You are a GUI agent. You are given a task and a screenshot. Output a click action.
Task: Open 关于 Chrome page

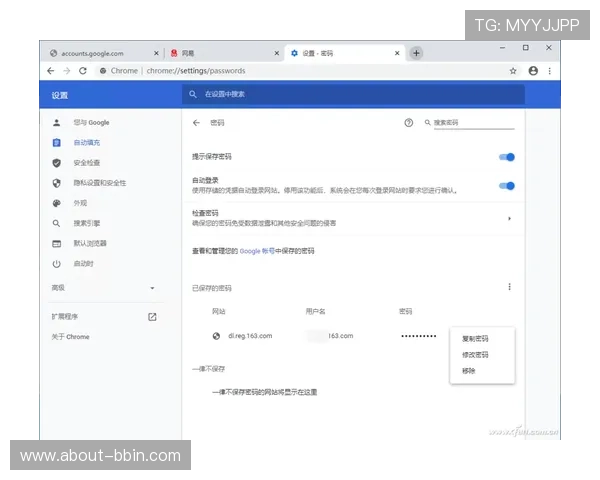coord(70,337)
